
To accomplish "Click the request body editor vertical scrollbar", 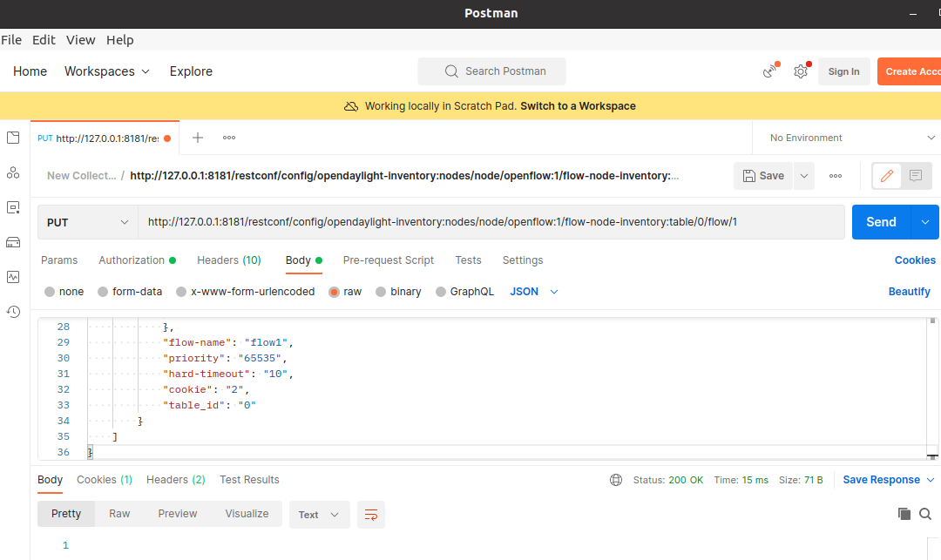I will pos(932,383).
